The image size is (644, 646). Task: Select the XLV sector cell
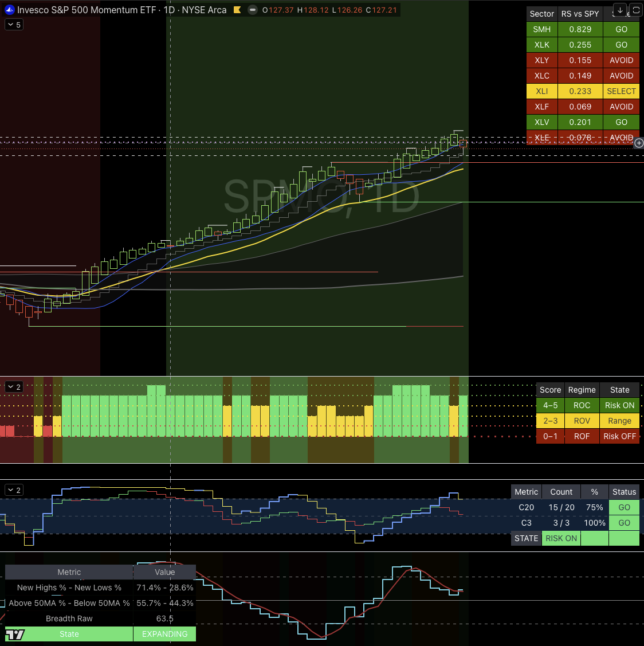(x=541, y=122)
